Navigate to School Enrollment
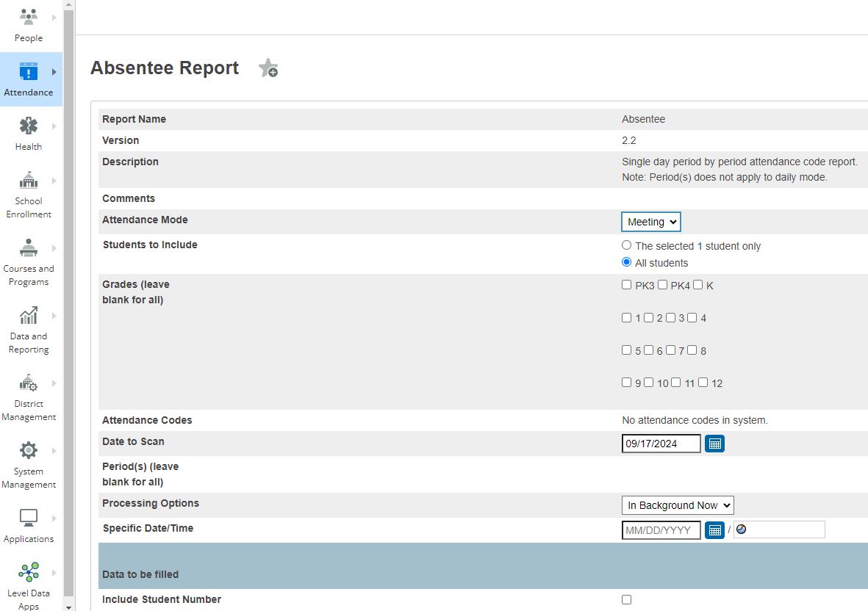The image size is (868, 611). 28,180
